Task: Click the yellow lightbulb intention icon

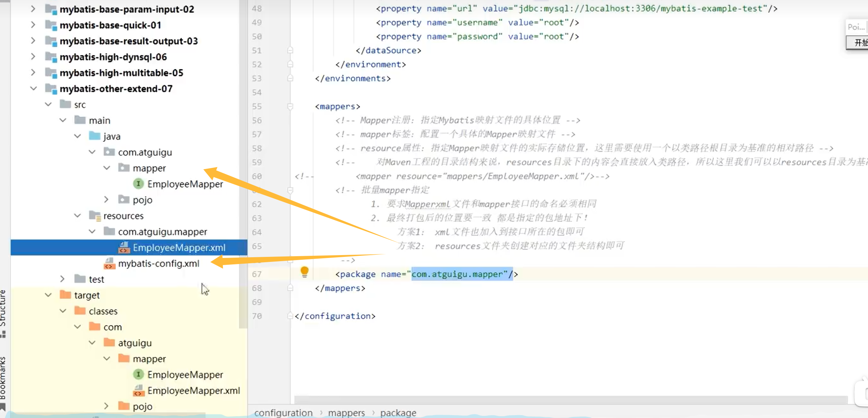Action: pos(304,272)
